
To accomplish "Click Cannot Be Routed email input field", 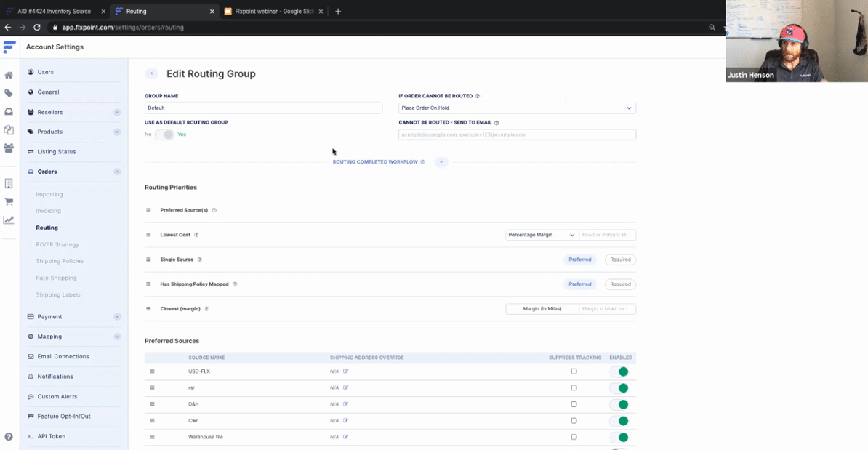I will tap(517, 134).
